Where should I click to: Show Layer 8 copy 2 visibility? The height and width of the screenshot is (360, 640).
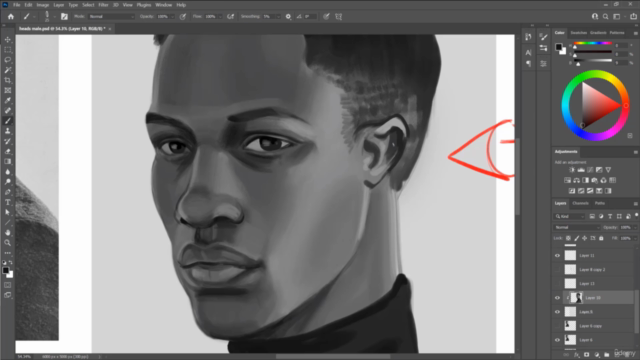tap(557, 269)
